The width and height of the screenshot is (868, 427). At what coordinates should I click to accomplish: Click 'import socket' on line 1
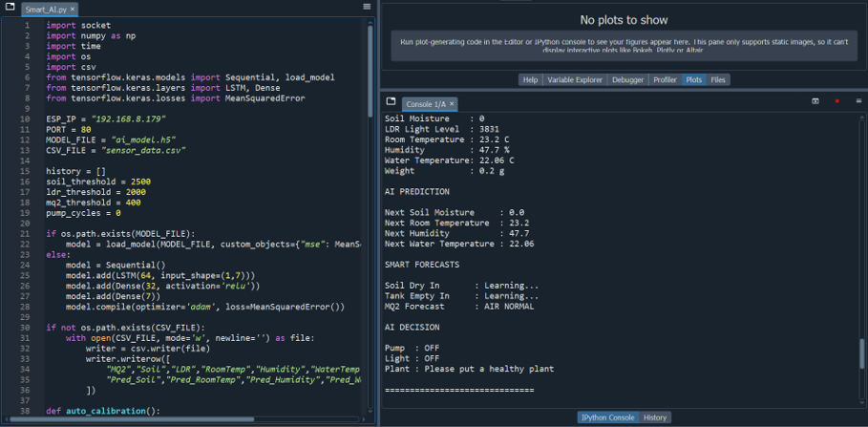pyautogui.click(x=78, y=26)
